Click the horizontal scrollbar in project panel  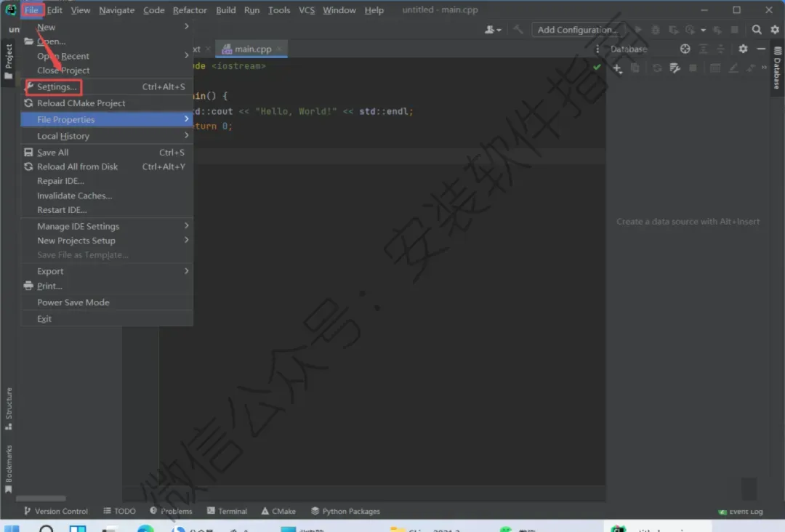pyautogui.click(x=41, y=499)
